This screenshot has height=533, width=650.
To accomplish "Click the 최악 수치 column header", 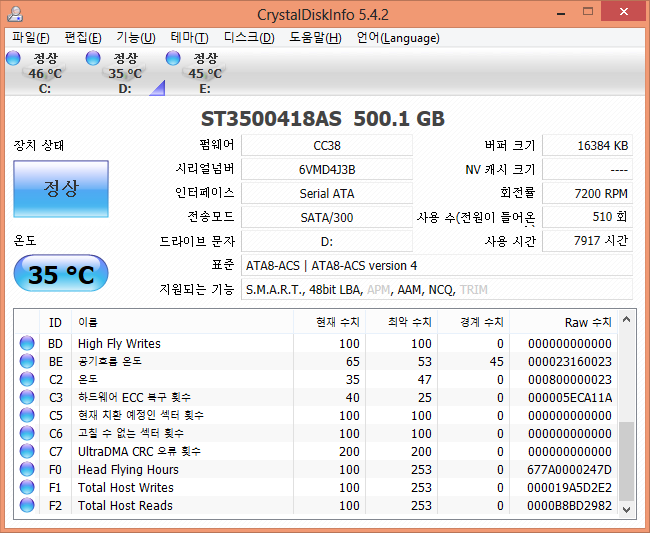I will pos(402,322).
